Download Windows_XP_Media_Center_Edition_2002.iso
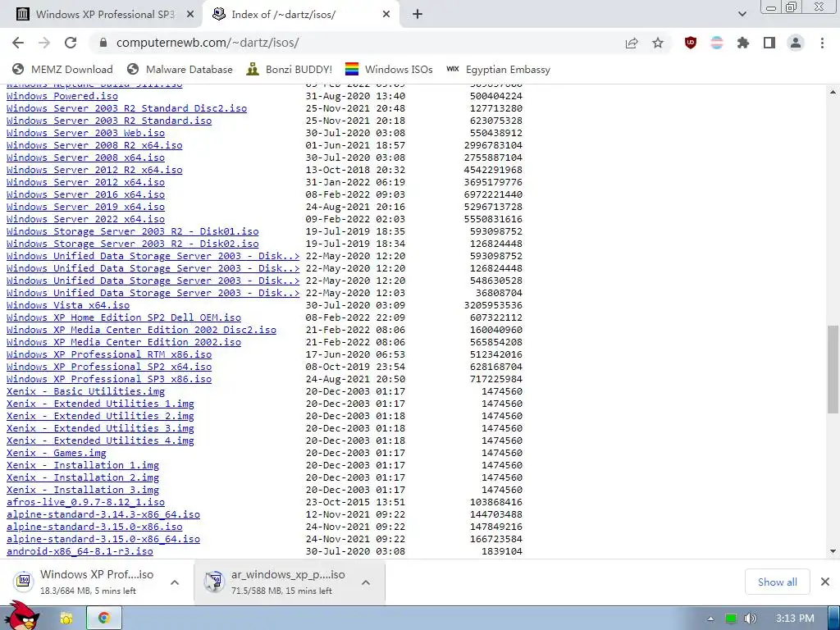 pos(124,342)
